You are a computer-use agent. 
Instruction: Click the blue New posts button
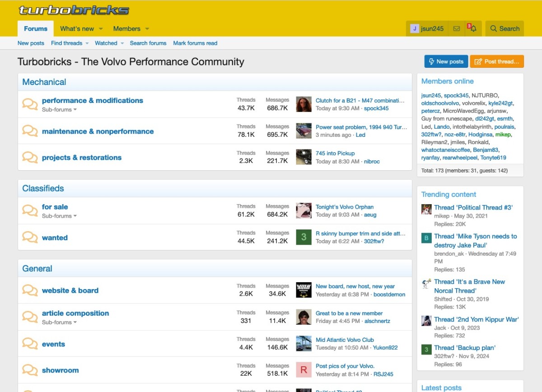(x=446, y=61)
